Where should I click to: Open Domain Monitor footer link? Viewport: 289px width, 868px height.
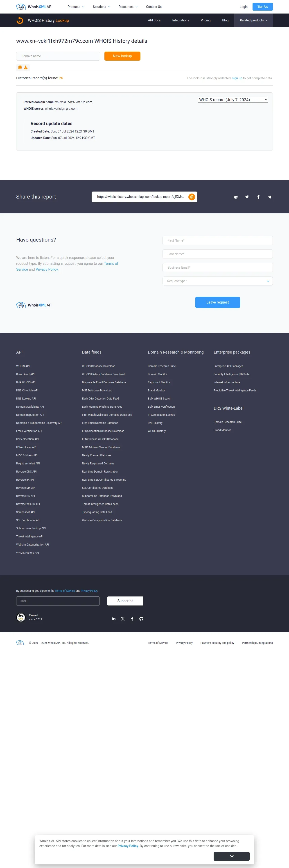[158, 374]
